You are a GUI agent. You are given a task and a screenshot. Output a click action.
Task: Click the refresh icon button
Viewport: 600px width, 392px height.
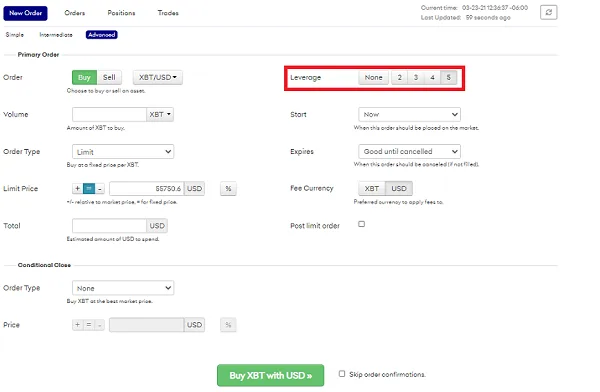(x=548, y=12)
